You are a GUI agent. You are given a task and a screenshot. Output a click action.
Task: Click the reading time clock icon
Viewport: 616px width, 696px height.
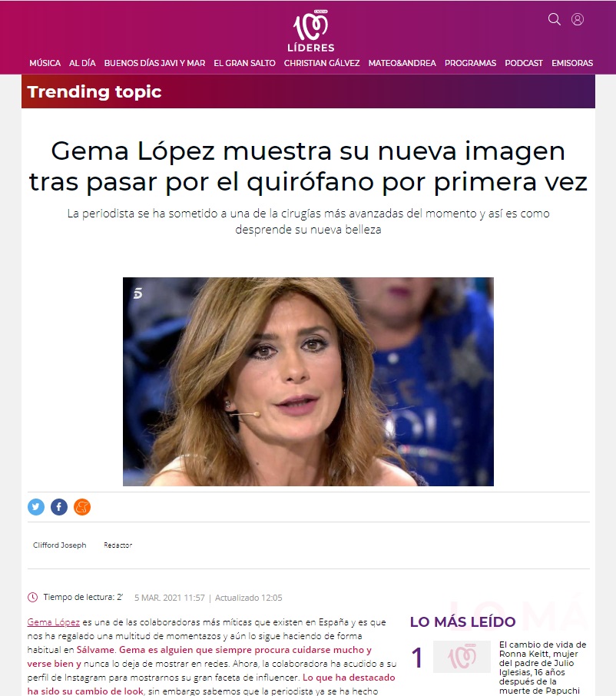click(x=32, y=598)
